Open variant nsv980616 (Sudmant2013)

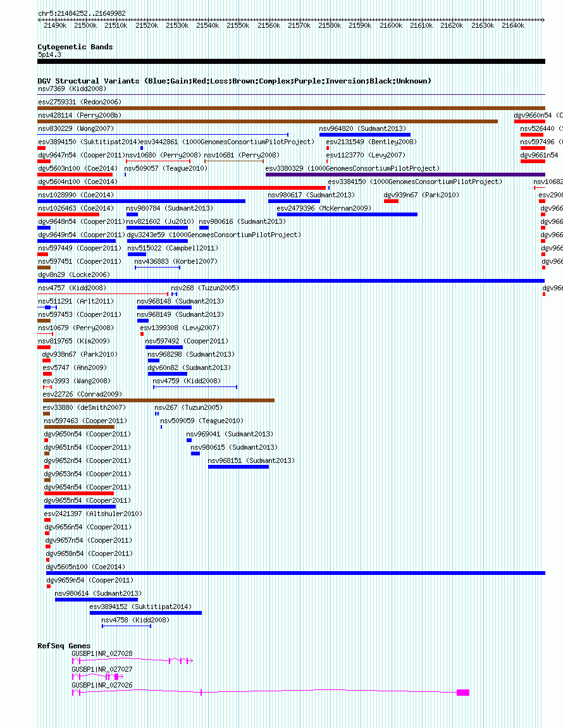[242, 221]
